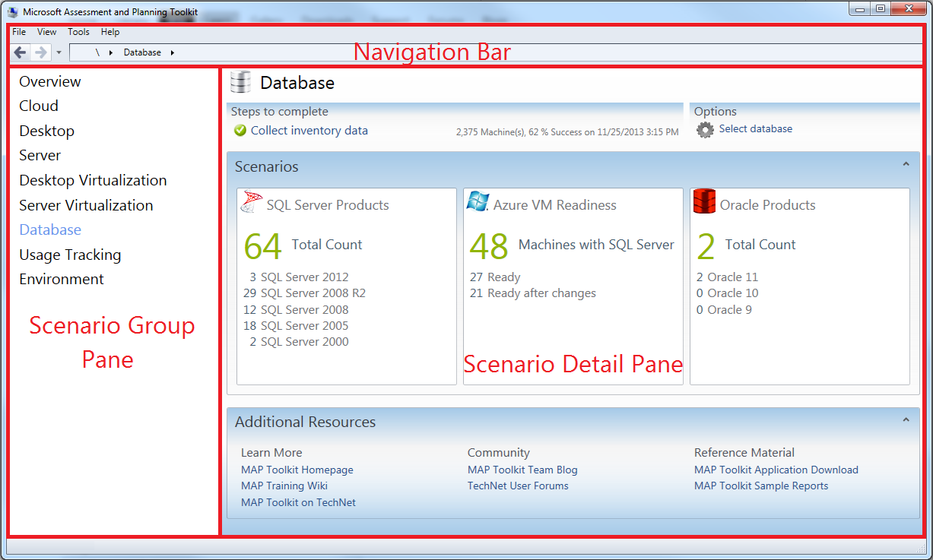Click the Collect inventory data link

click(x=309, y=131)
